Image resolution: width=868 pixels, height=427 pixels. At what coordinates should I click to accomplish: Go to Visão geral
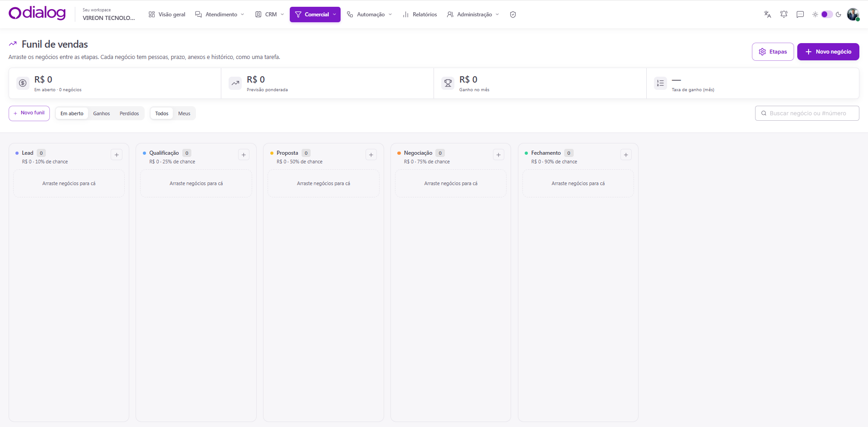tap(167, 15)
